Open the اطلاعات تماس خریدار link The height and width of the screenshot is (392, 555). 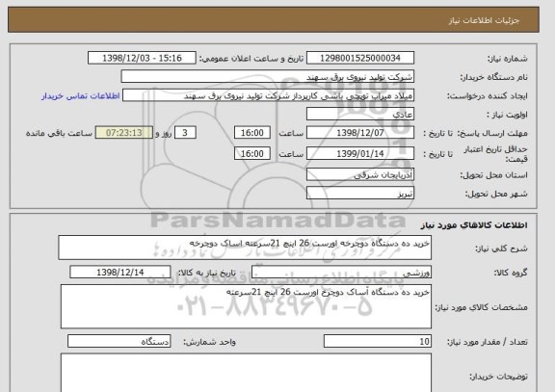coord(81,96)
